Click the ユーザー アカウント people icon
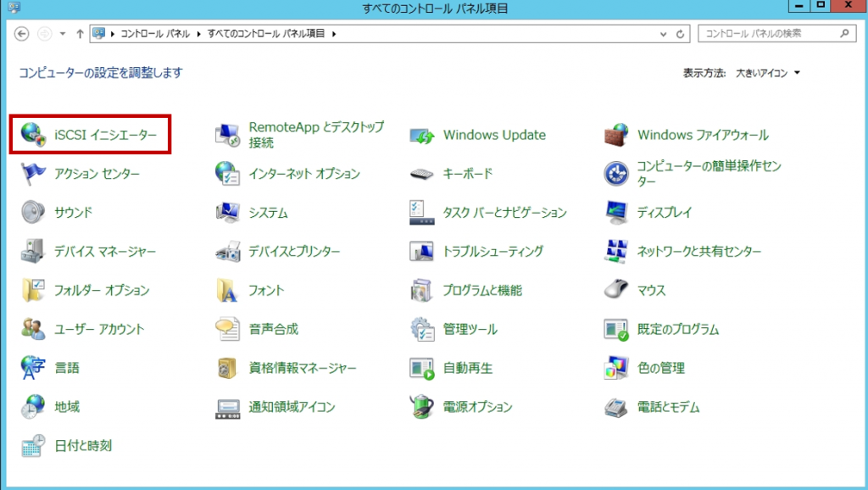This screenshot has height=490, width=868. pyautogui.click(x=33, y=329)
